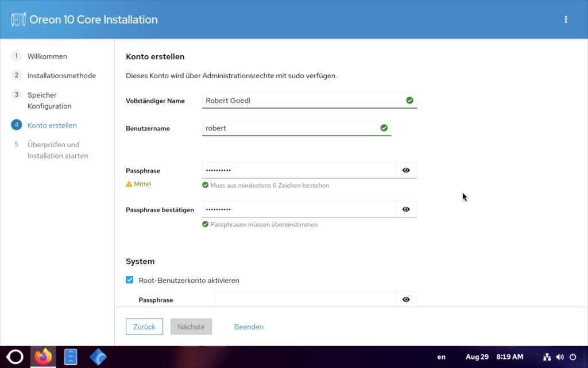Click the 'Konto erstellen' page heading
The width and height of the screenshot is (588, 368).
tap(155, 57)
